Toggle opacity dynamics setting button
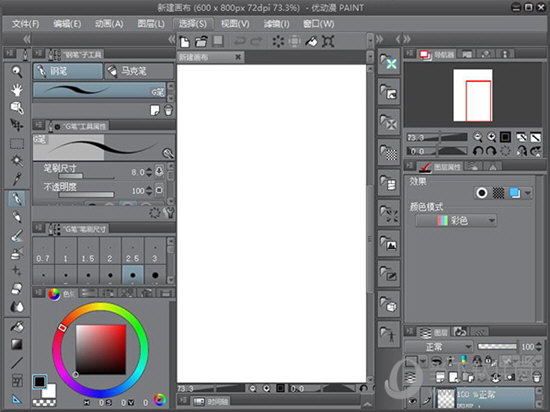550x412 pixels. pyautogui.click(x=159, y=190)
